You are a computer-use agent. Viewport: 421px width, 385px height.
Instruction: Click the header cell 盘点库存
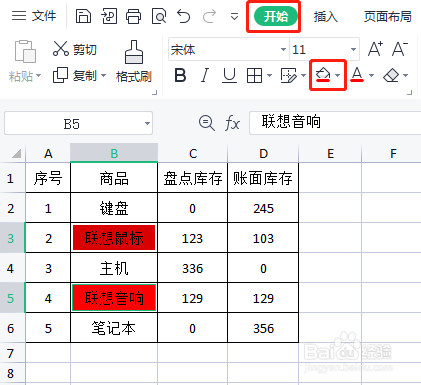193,178
